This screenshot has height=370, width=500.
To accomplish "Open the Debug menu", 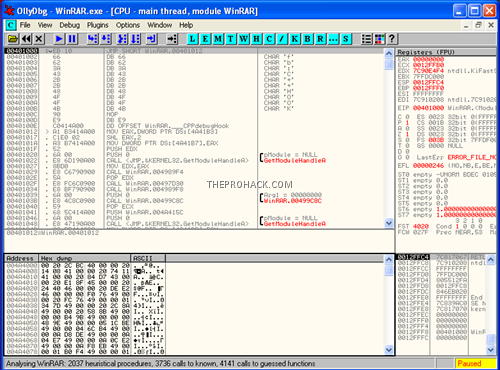I will [70, 25].
